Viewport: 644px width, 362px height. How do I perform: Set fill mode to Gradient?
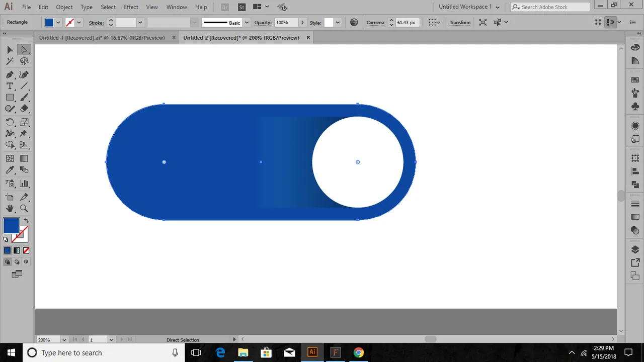pyautogui.click(x=17, y=250)
